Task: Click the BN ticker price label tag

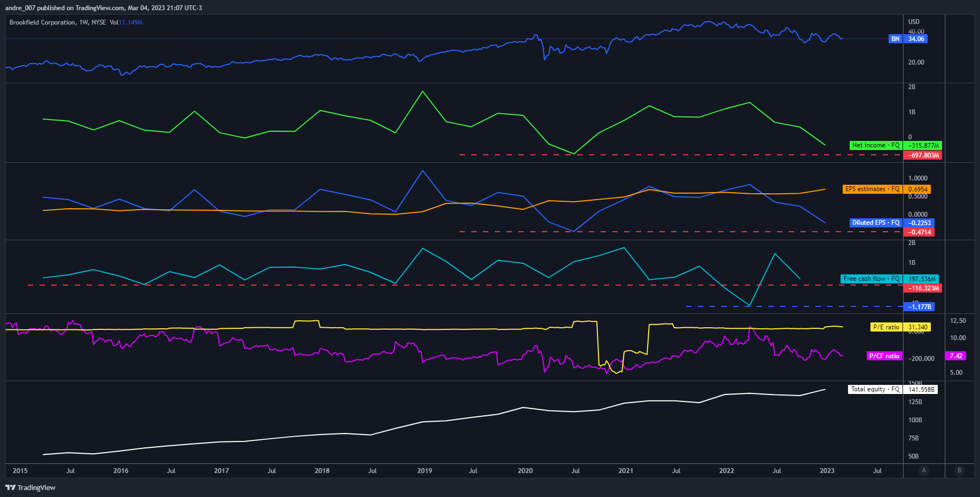Action: (896, 39)
